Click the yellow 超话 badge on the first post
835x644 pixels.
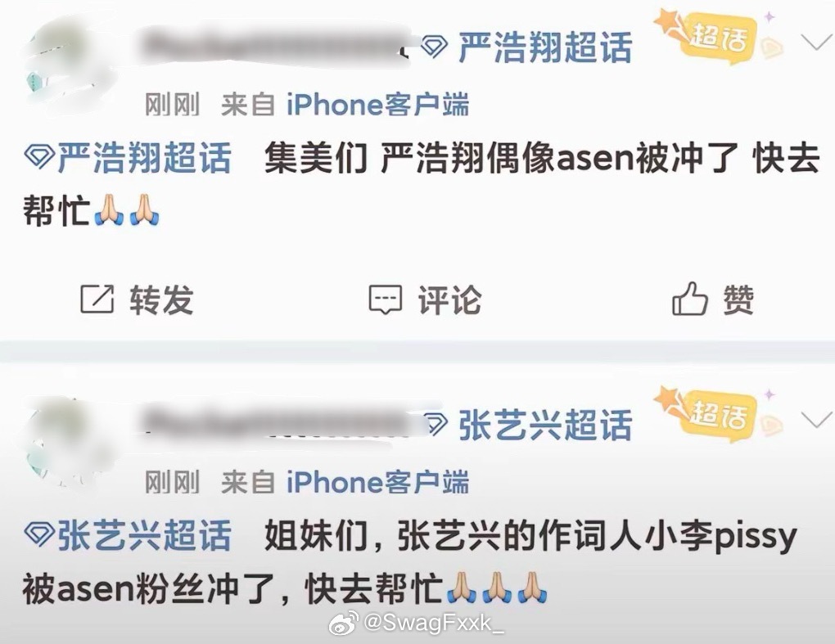click(717, 36)
